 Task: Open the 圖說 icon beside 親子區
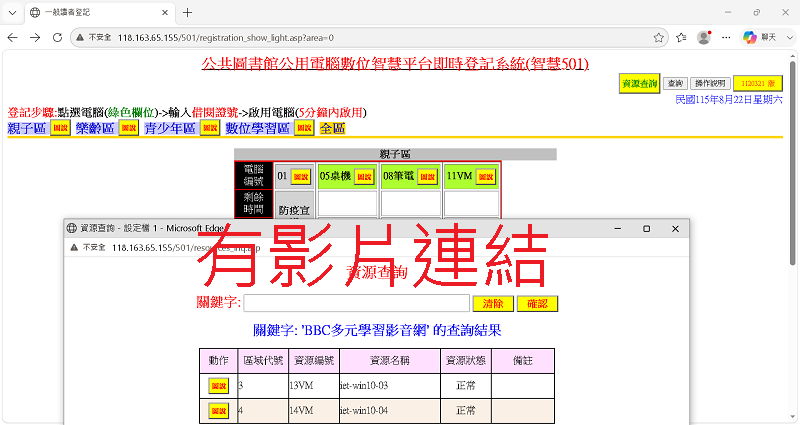[x=60, y=128]
